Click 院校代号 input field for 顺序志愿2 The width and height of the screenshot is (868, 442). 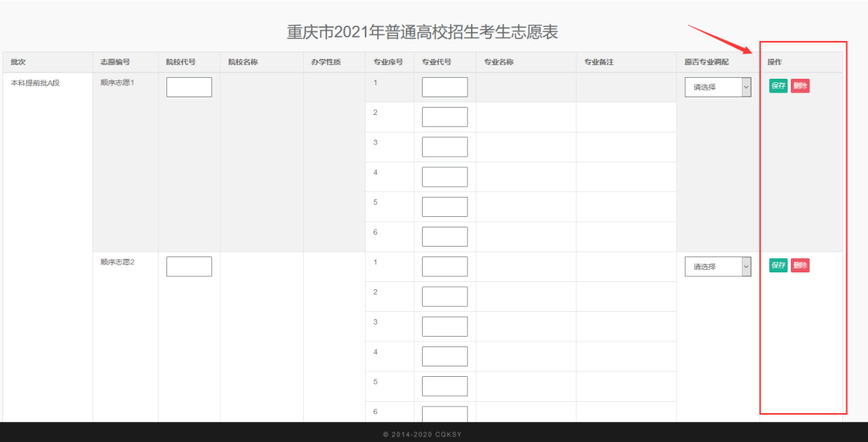pyautogui.click(x=189, y=266)
